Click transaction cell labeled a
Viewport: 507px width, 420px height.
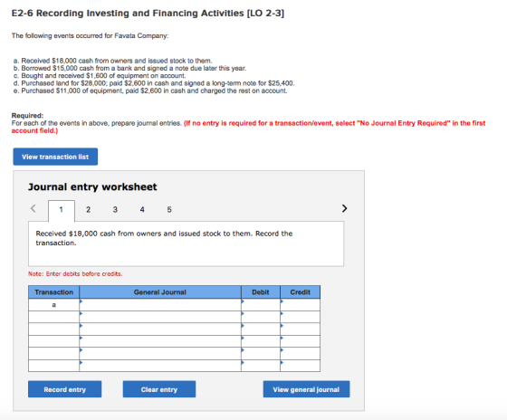point(54,305)
